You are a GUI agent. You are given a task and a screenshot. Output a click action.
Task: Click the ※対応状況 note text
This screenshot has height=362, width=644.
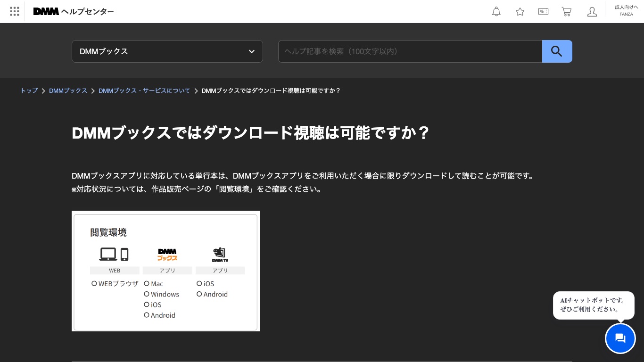point(198,189)
